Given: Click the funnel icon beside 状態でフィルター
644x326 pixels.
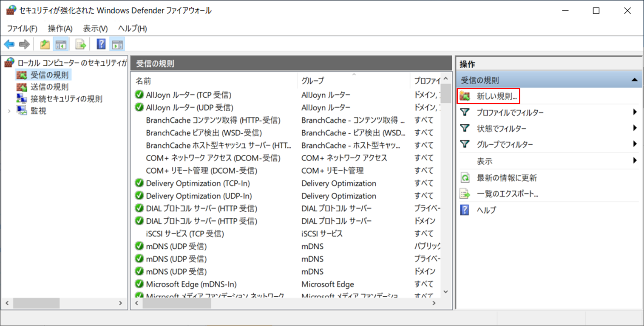Looking at the screenshot, I should click(x=465, y=128).
